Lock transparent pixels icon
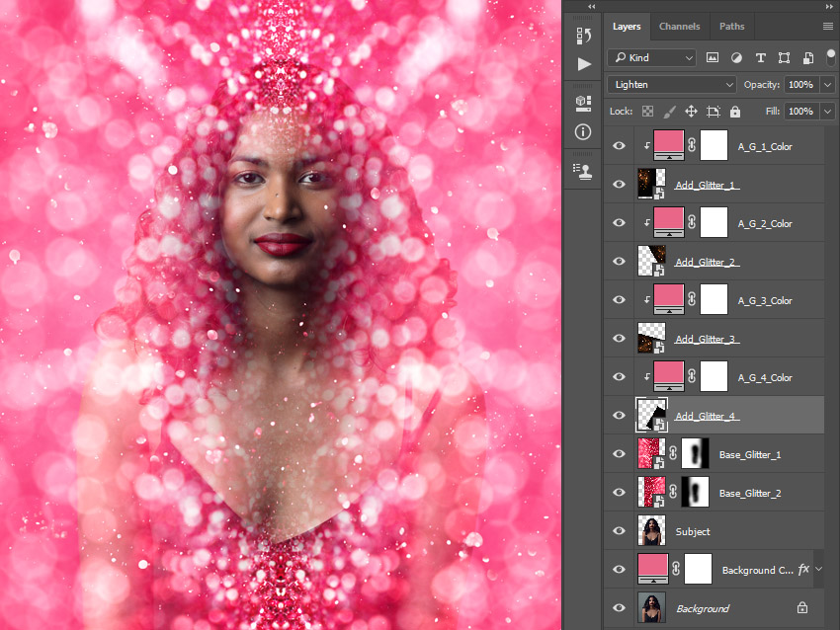Viewport: 840px width, 630px height. 647,112
